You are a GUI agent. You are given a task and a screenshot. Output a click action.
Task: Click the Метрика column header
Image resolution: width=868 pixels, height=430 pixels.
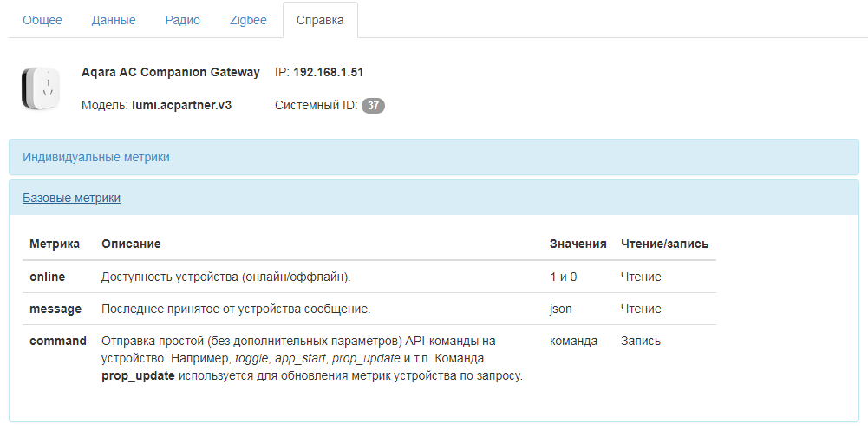click(55, 244)
